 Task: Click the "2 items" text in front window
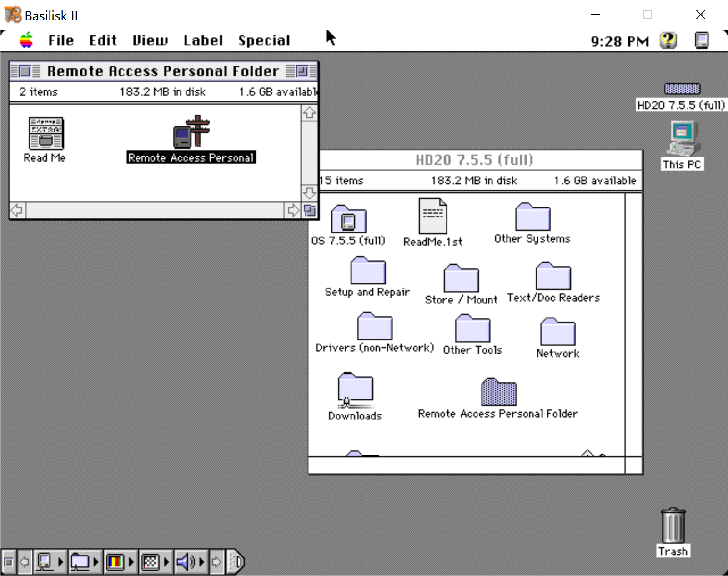pyautogui.click(x=39, y=91)
